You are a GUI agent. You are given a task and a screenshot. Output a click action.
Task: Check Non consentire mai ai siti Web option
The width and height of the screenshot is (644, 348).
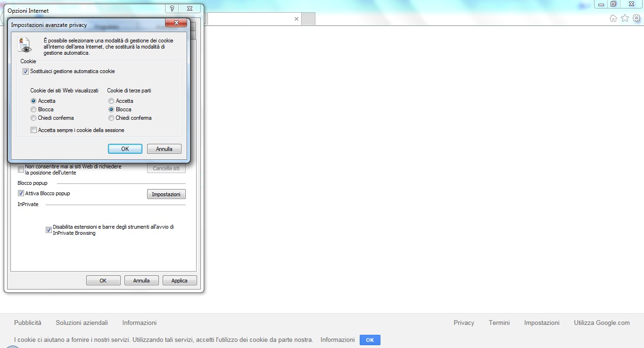[21, 169]
